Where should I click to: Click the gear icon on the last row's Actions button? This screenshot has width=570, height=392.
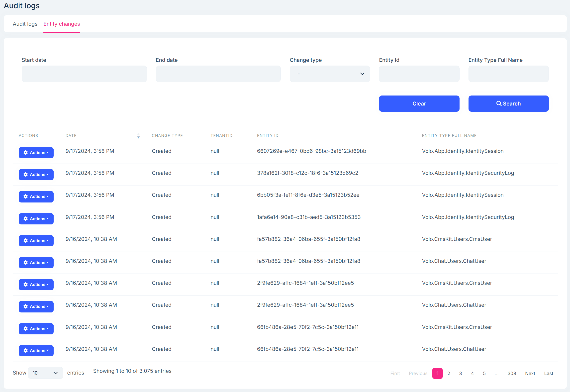pos(26,351)
